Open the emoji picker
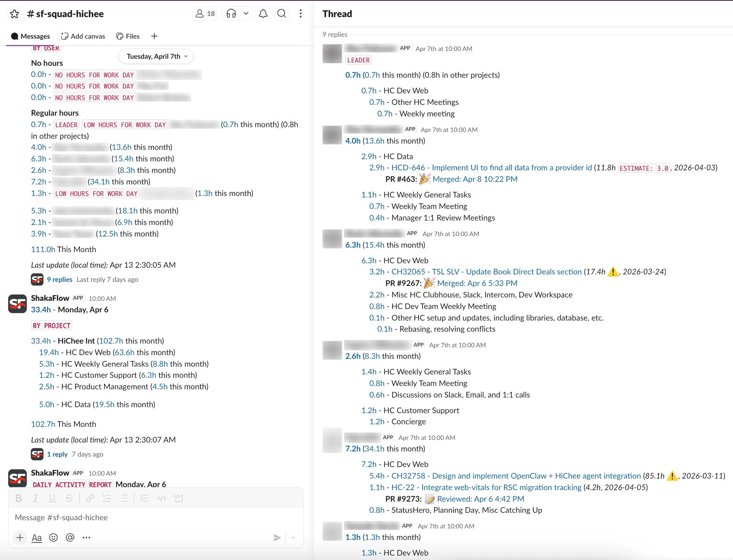 pyautogui.click(x=54, y=538)
